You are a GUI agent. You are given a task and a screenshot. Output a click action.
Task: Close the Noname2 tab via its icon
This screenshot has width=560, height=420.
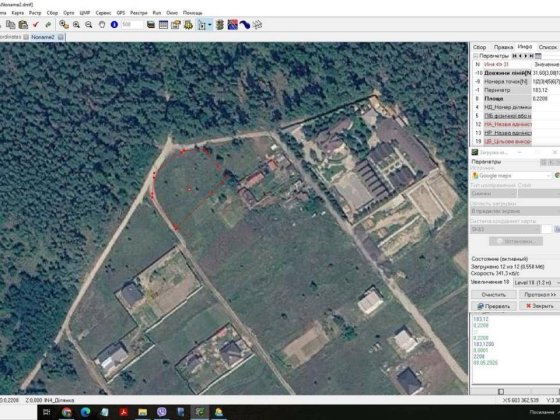pyautogui.click(x=61, y=37)
